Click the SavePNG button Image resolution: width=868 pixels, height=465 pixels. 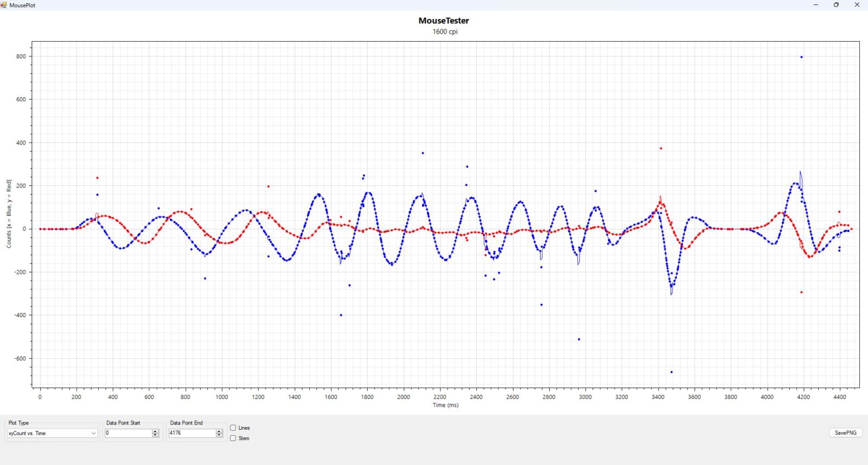coord(845,432)
